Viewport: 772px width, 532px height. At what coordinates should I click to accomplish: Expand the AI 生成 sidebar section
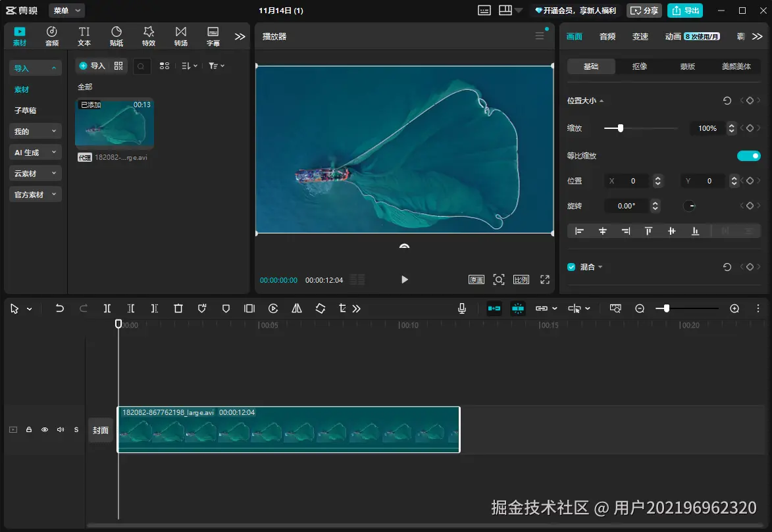35,153
